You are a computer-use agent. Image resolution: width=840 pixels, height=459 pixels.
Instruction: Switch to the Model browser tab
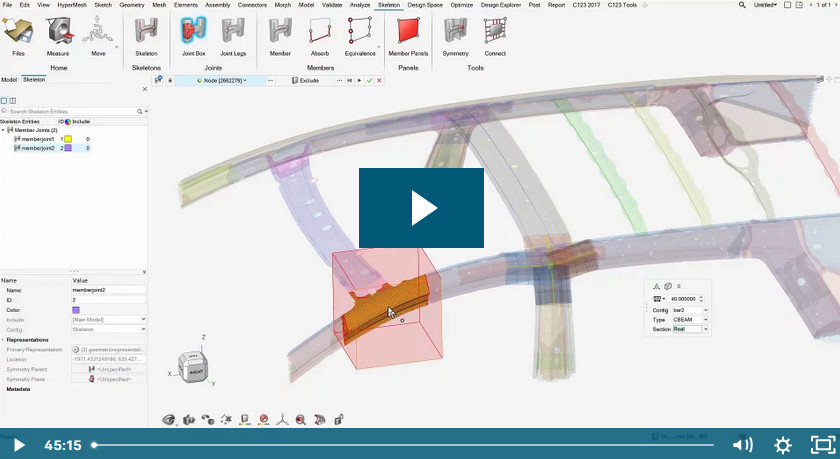pos(9,79)
